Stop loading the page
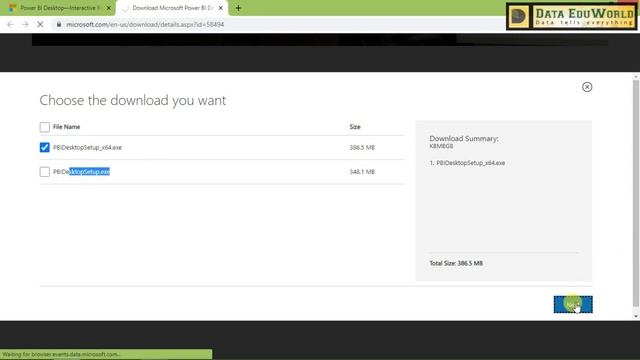Image resolution: width=640 pixels, height=360 pixels. point(40,24)
